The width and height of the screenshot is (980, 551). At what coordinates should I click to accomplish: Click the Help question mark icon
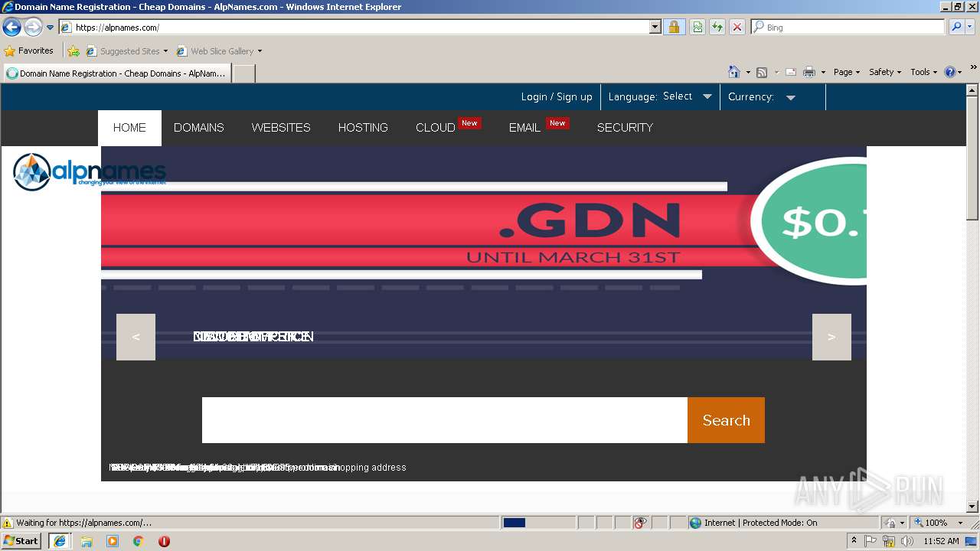[950, 72]
